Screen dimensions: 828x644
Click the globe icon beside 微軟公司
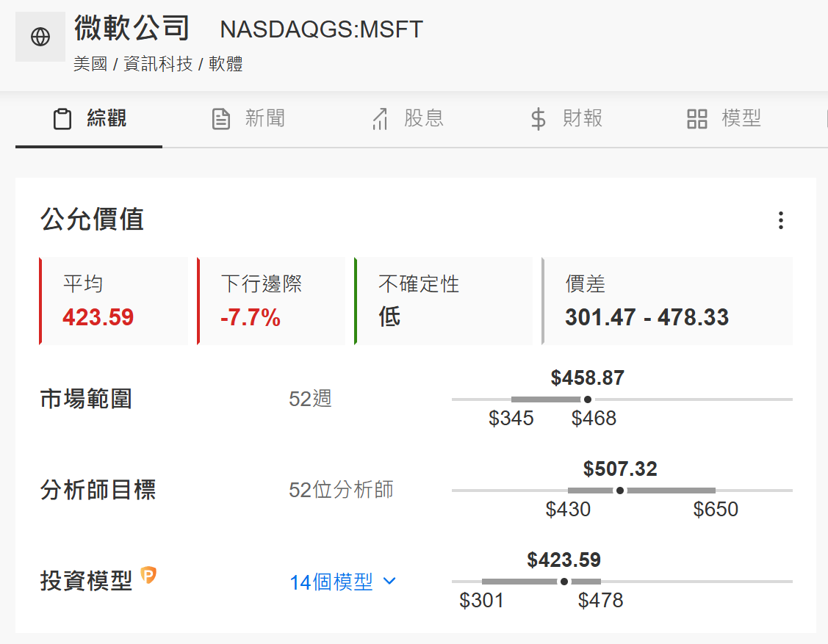click(x=40, y=37)
